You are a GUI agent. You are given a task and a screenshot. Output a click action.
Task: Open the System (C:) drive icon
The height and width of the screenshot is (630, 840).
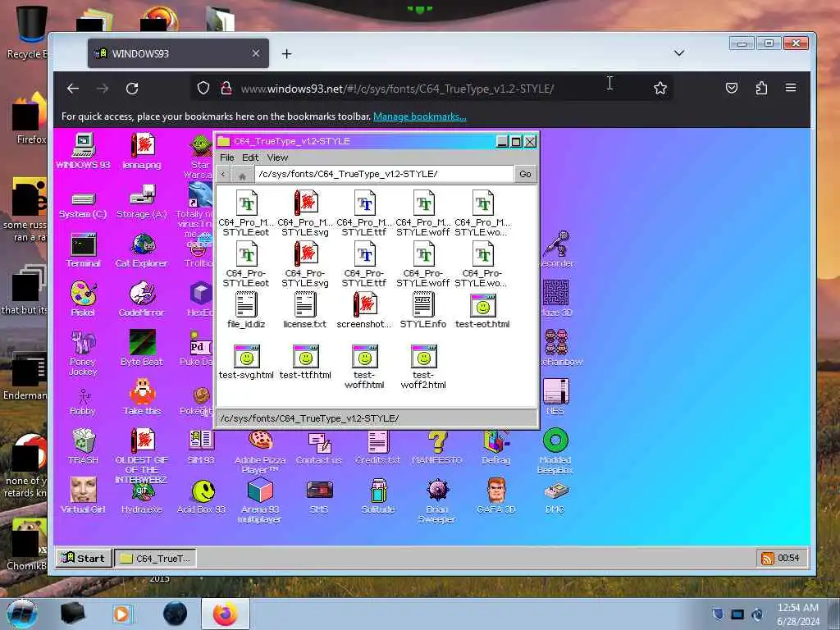pos(83,205)
